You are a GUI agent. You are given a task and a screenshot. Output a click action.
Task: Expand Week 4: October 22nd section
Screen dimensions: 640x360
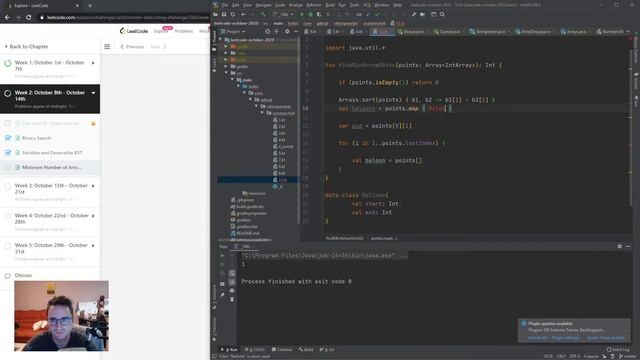pos(93,216)
